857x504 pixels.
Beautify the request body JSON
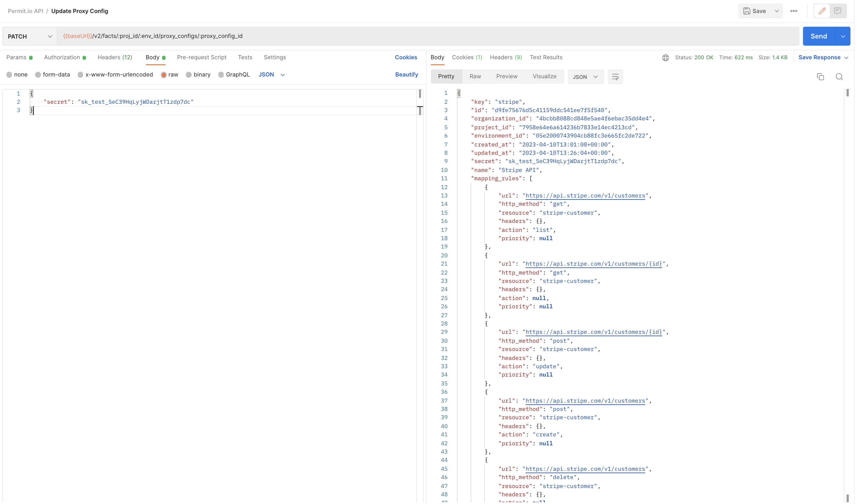pos(407,74)
